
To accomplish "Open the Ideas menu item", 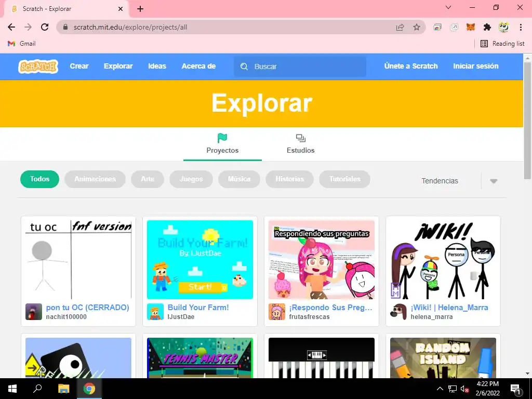I will (157, 66).
